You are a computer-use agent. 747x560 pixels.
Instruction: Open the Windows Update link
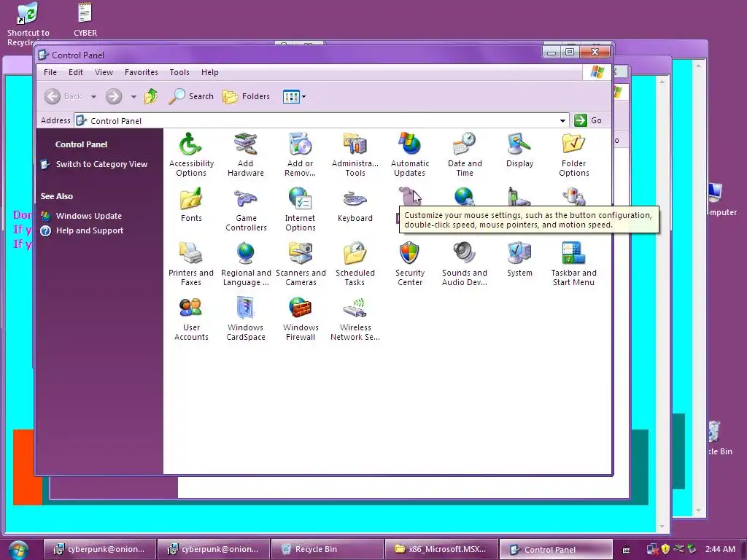[x=88, y=216]
